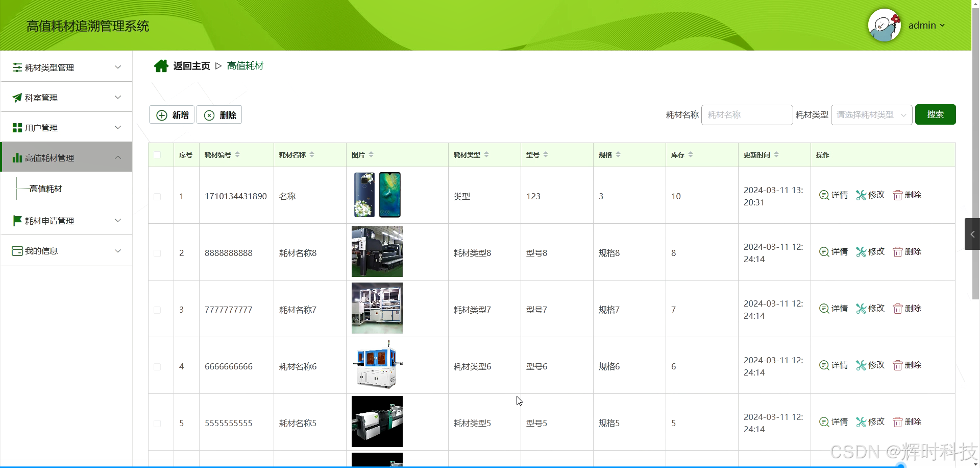Viewport: 980px width, 468px height.
Task: Click the 耗材类型管理 sliders icon
Action: 17,67
